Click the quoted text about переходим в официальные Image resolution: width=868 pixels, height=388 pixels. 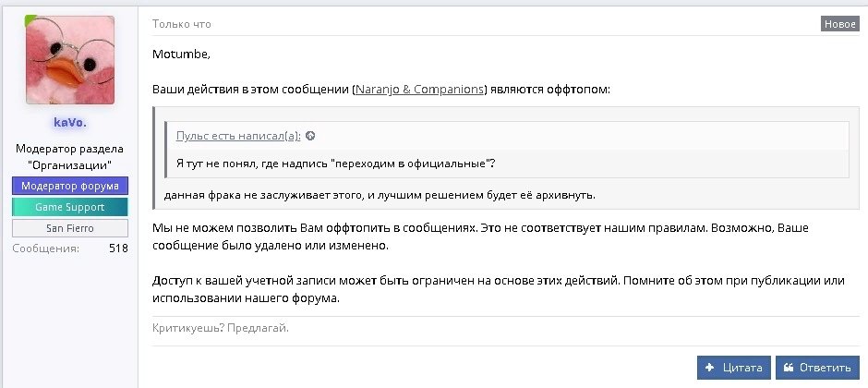(335, 164)
